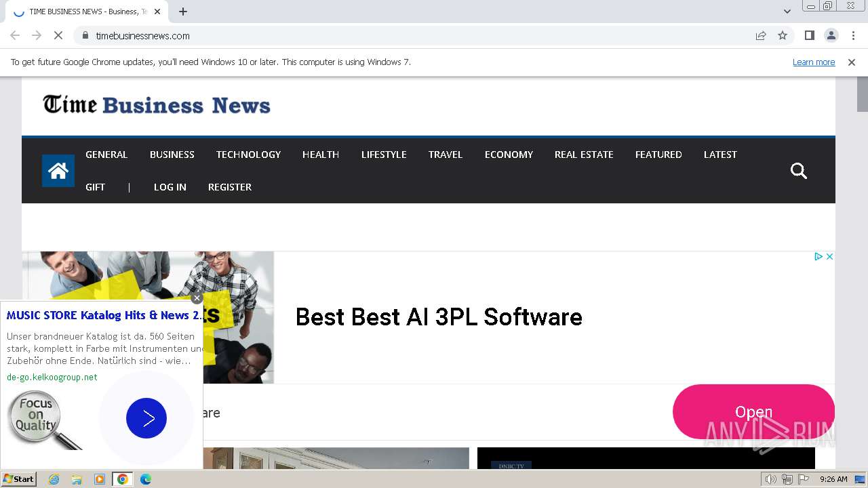868x488 pixels.
Task: Share this page via the share icon
Action: pos(761,35)
